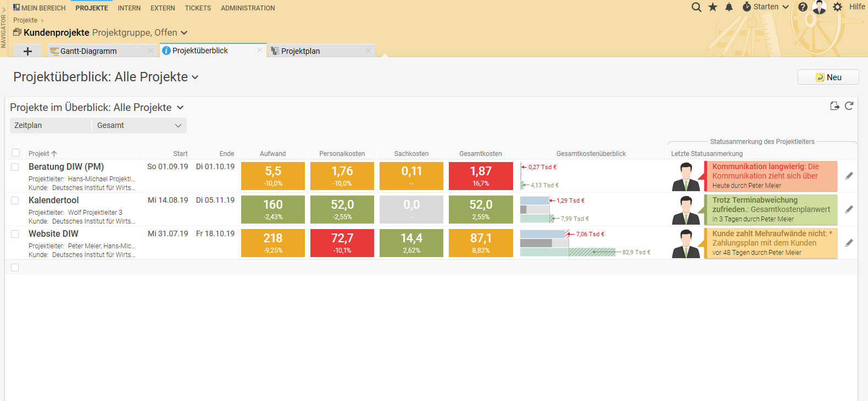
Task: Edit status note for Kalendertool with pencil
Action: (x=849, y=209)
